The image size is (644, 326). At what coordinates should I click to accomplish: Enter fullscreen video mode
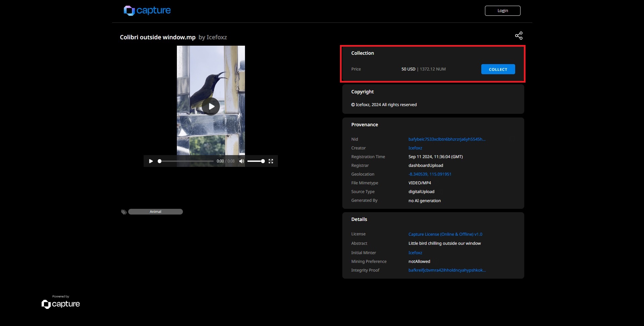point(271,161)
